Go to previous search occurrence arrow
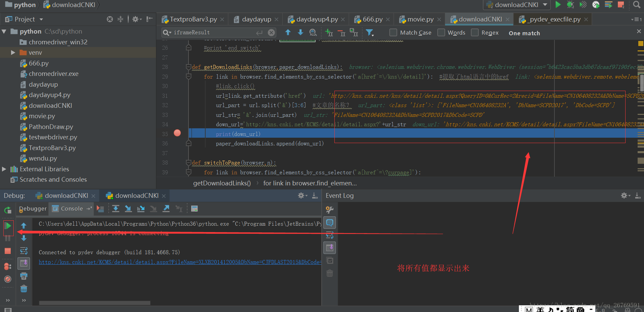Image resolution: width=644 pixels, height=312 pixels. click(x=288, y=32)
